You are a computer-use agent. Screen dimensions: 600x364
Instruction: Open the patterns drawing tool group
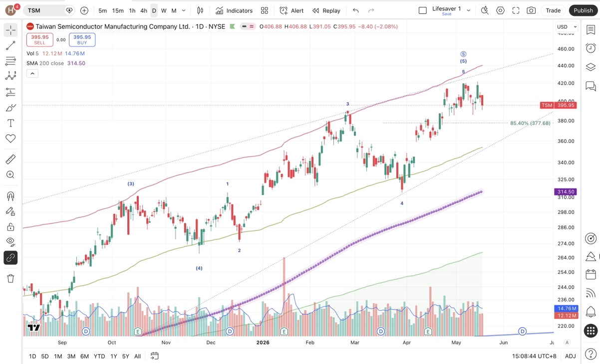pyautogui.click(x=10, y=77)
